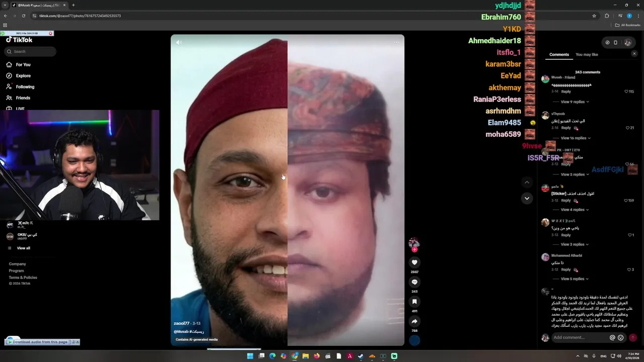This screenshot has width=644, height=362.
Task: Click the profile avatar in the top pill
Action: (627, 43)
